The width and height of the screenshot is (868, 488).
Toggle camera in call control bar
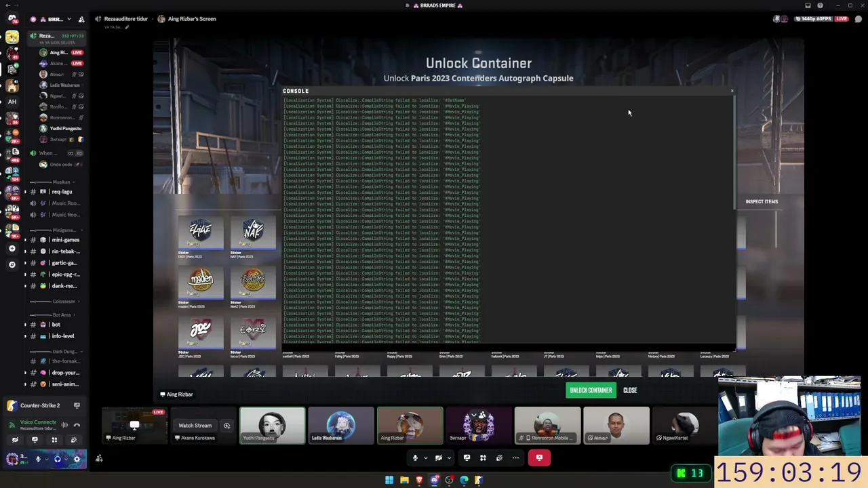[438, 457]
